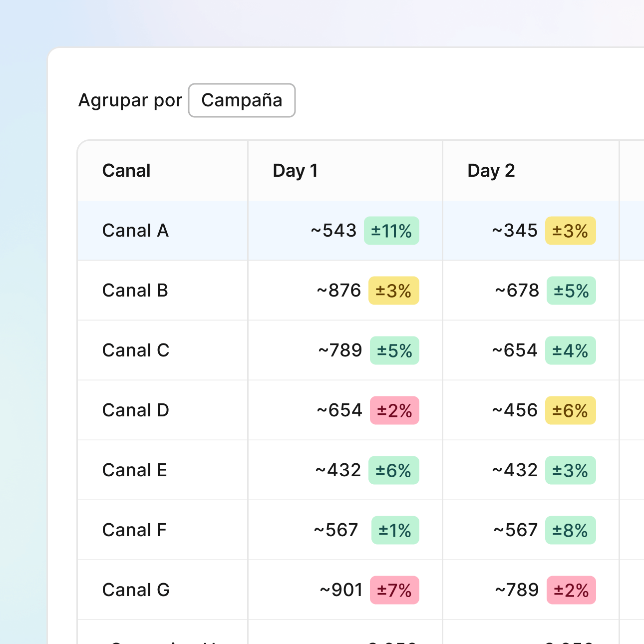
Task: Select the Canal D row label
Action: [136, 410]
